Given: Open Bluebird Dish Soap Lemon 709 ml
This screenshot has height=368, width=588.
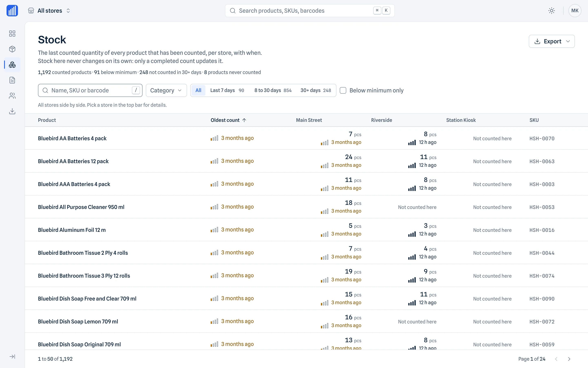Looking at the screenshot, I should pos(78,322).
